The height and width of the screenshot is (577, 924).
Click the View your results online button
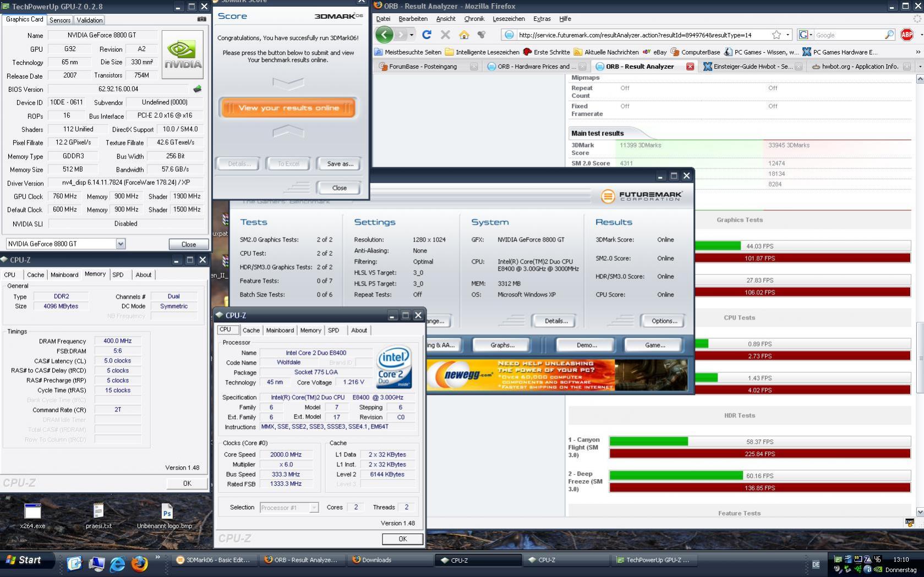288,108
